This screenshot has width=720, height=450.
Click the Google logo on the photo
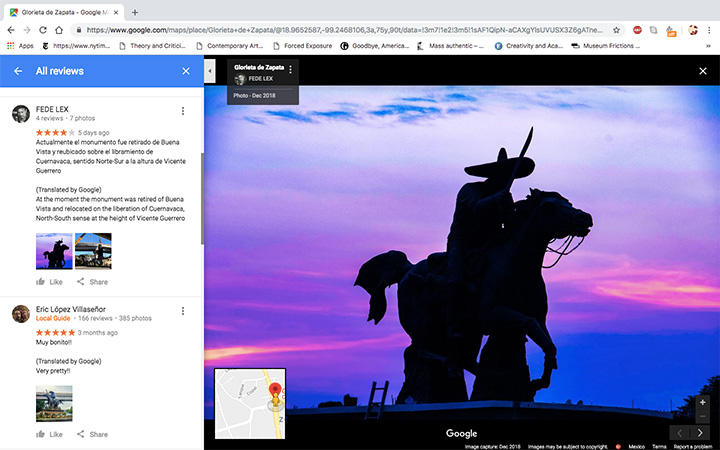(461, 433)
